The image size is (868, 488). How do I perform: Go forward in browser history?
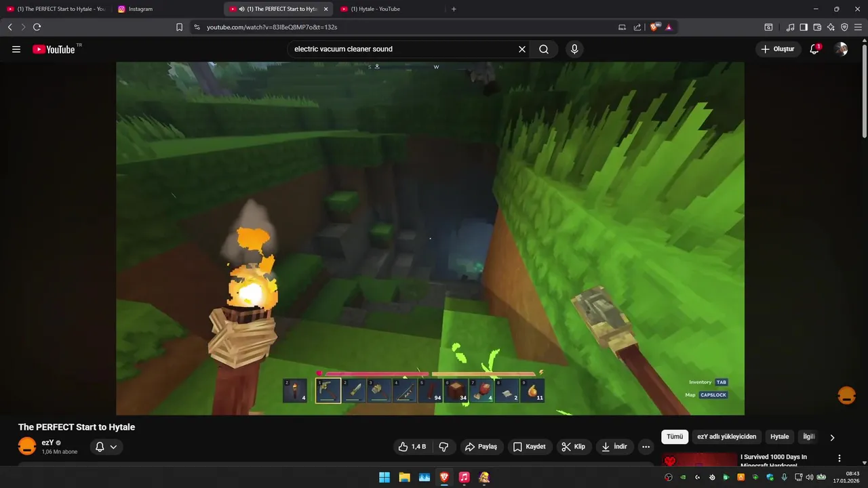point(23,27)
